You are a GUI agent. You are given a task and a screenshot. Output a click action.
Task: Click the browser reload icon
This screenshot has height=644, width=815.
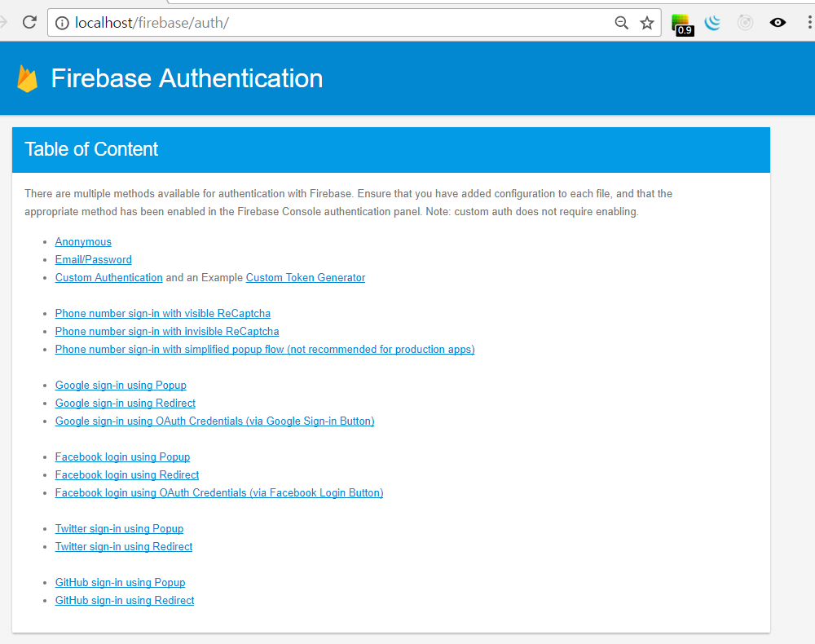(x=29, y=22)
